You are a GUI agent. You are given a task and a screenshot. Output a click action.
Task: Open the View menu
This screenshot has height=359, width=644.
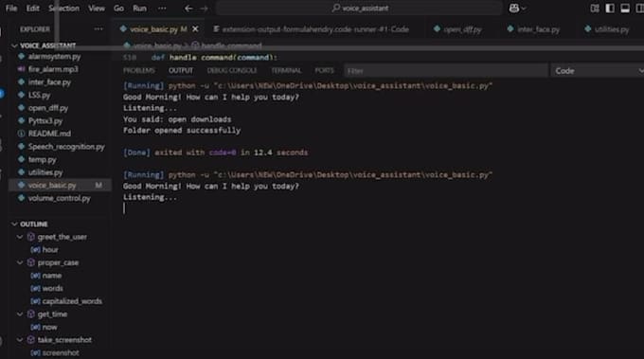pos(96,9)
